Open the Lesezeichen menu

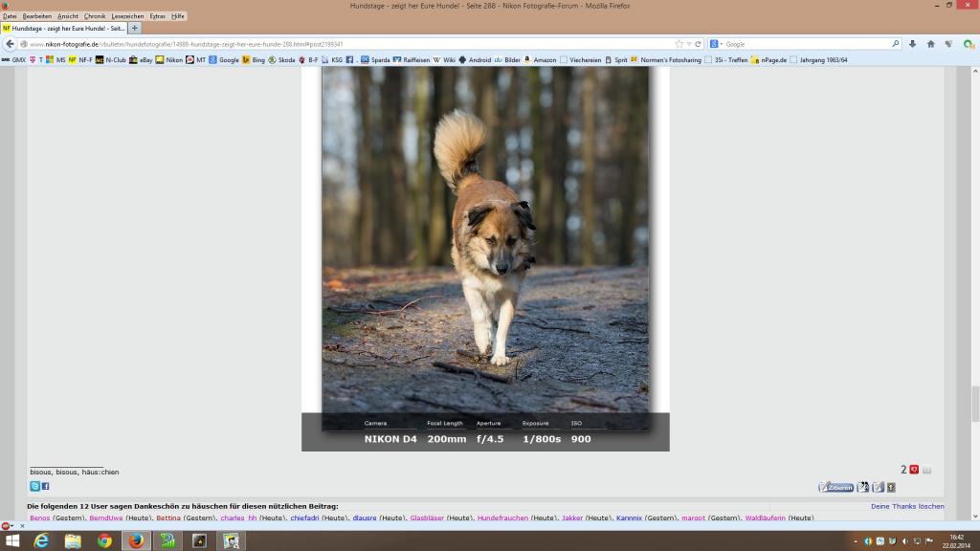click(127, 16)
